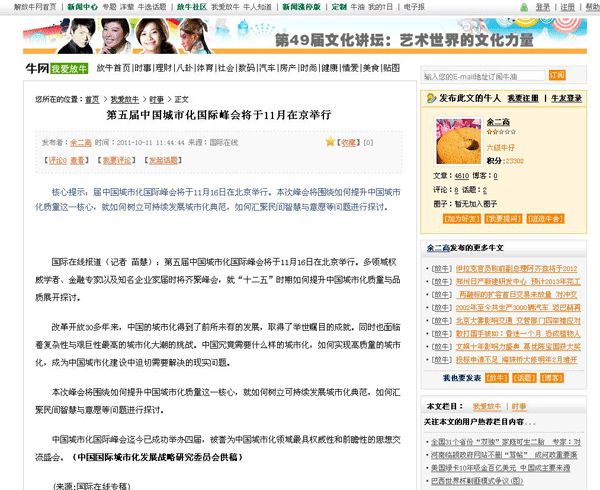This screenshot has width=600, height=490.
Task: Select the 八卦 channel tab
Action: click(x=184, y=68)
